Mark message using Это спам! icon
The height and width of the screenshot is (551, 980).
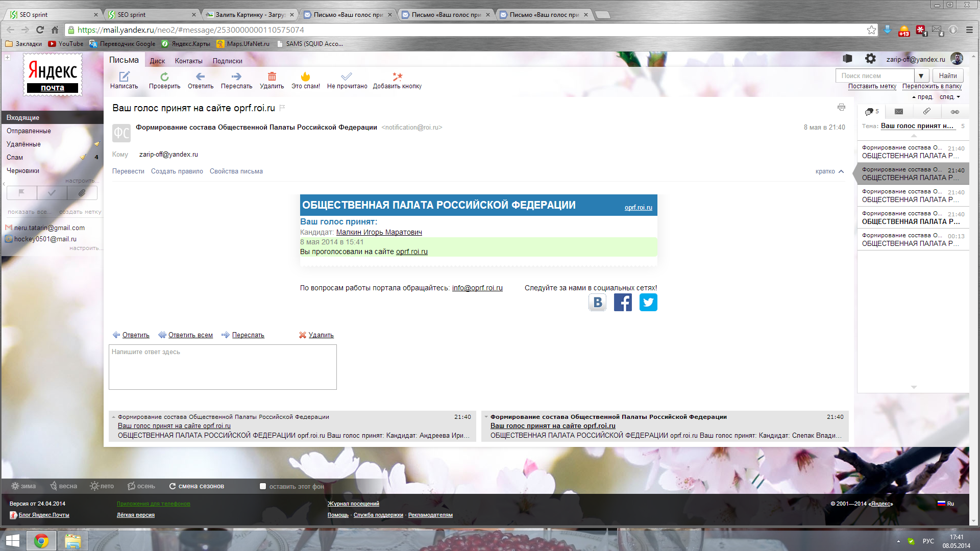(305, 77)
